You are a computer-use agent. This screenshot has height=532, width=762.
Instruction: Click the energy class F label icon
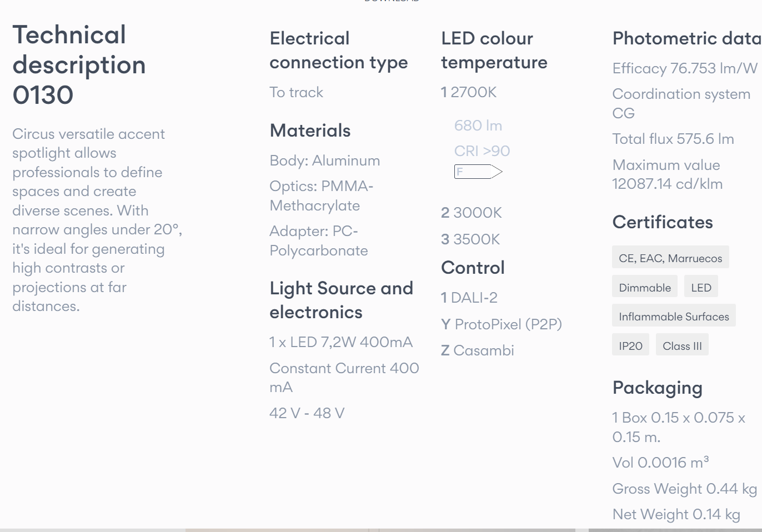478,172
